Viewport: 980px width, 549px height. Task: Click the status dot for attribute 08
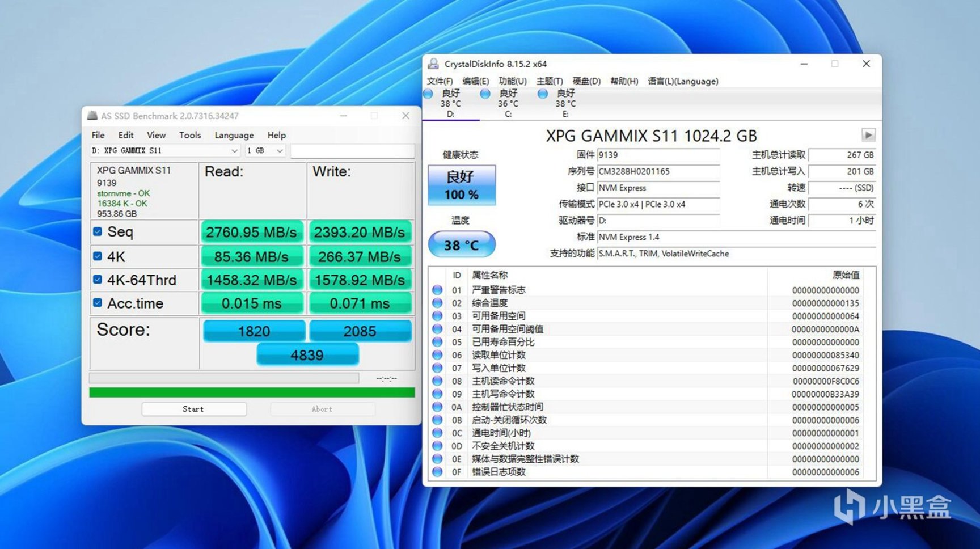coord(437,381)
